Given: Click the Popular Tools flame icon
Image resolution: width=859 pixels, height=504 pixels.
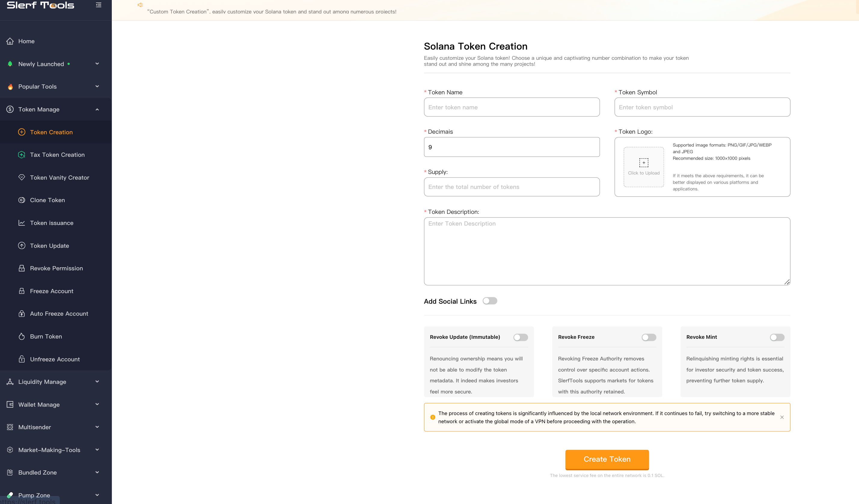Looking at the screenshot, I should click(x=10, y=87).
